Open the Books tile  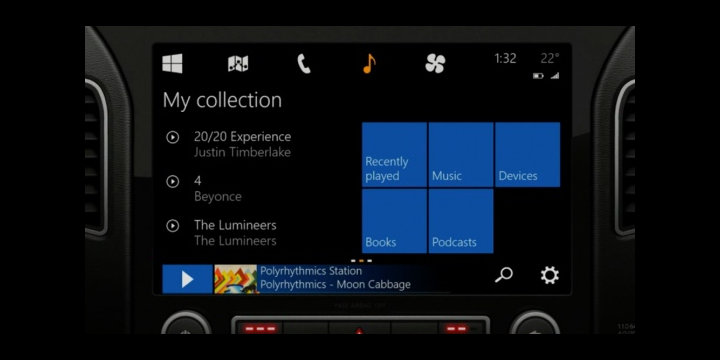(x=394, y=221)
